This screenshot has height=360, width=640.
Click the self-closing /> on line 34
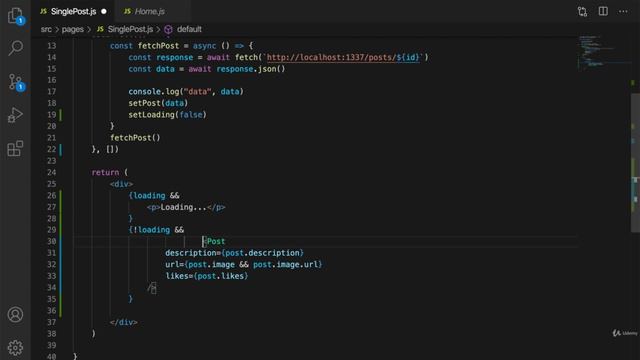pyautogui.click(x=152, y=288)
